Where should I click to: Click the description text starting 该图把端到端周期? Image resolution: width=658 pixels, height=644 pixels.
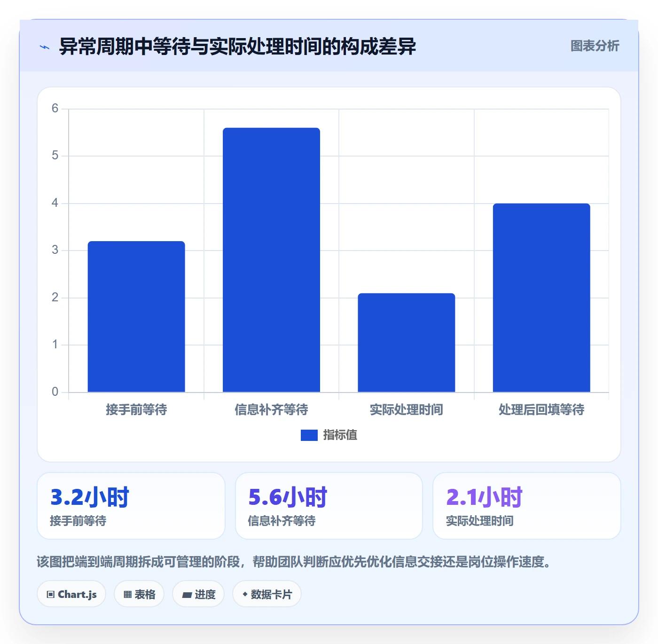tap(294, 562)
